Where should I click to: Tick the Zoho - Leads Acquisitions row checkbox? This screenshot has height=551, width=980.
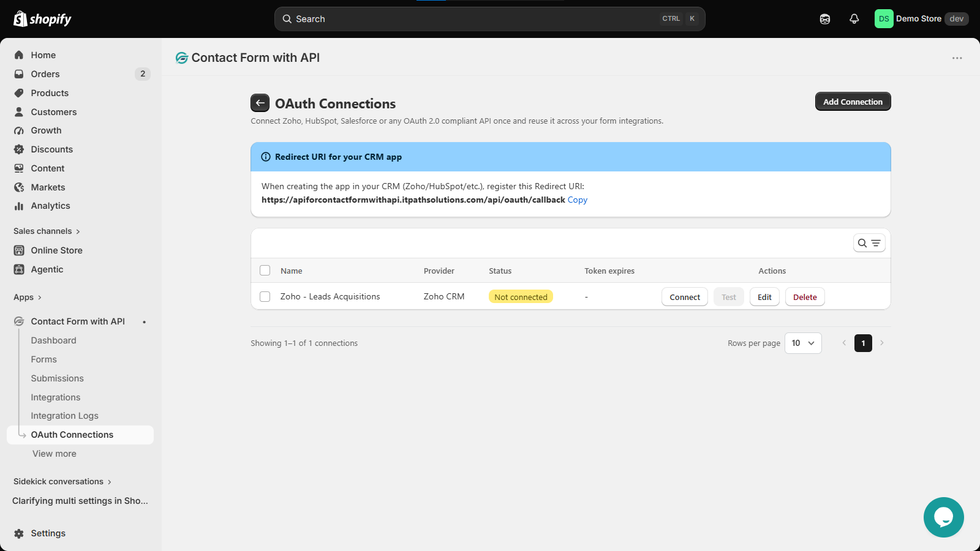click(x=265, y=296)
